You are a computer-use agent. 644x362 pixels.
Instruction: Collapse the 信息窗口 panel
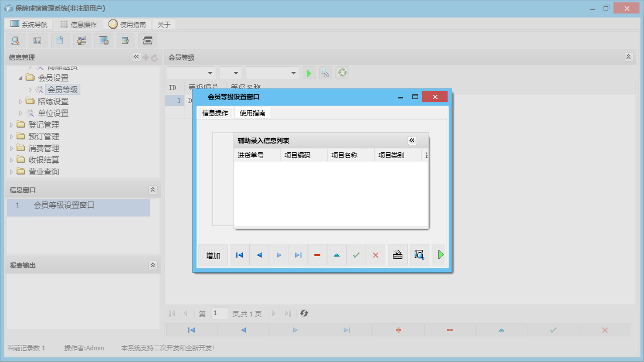pos(153,190)
